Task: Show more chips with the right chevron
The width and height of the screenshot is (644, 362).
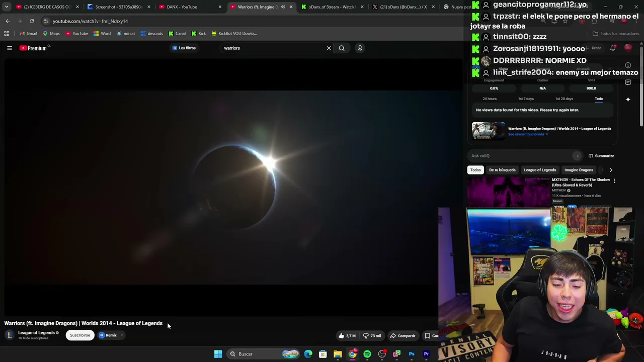Action: [611, 170]
